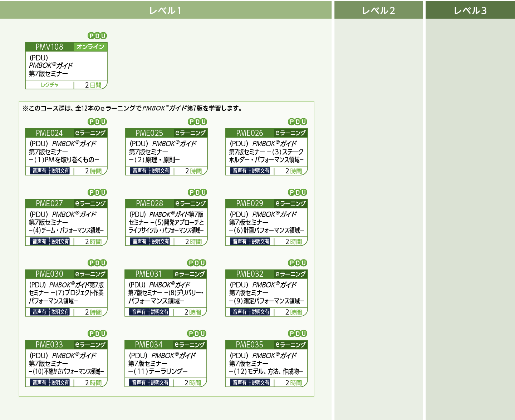
Task: Open the PME030 course code
Action: click(x=49, y=274)
